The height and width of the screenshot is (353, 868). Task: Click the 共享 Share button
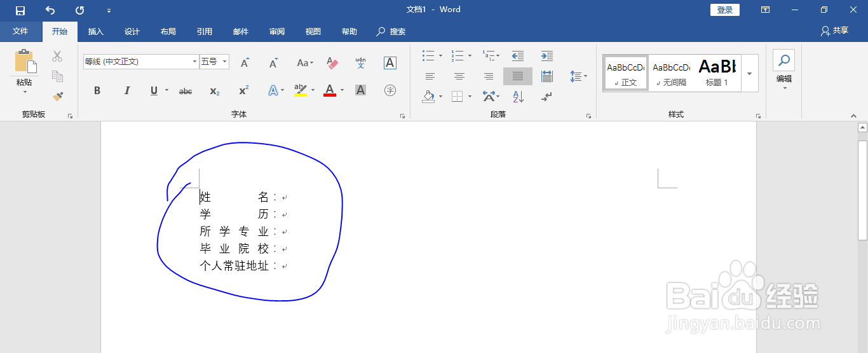(x=834, y=31)
